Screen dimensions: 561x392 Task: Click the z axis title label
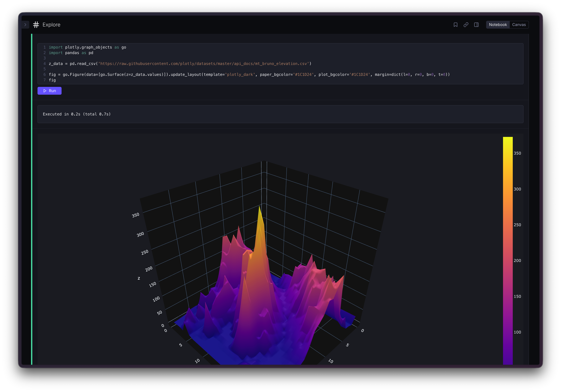[139, 278]
